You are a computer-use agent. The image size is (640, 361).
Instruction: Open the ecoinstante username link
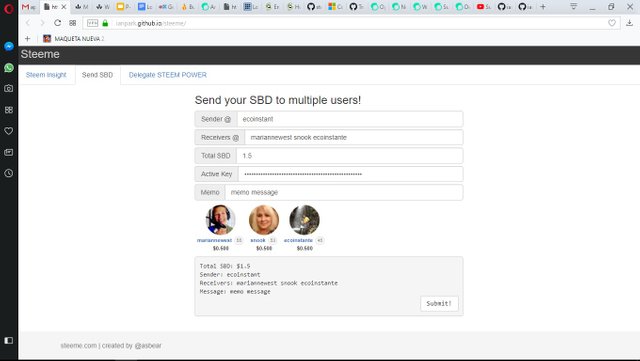pyautogui.click(x=298, y=241)
